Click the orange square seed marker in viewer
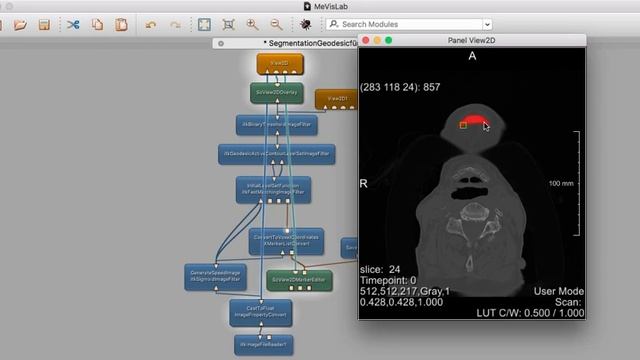The image size is (640, 360). point(463,125)
